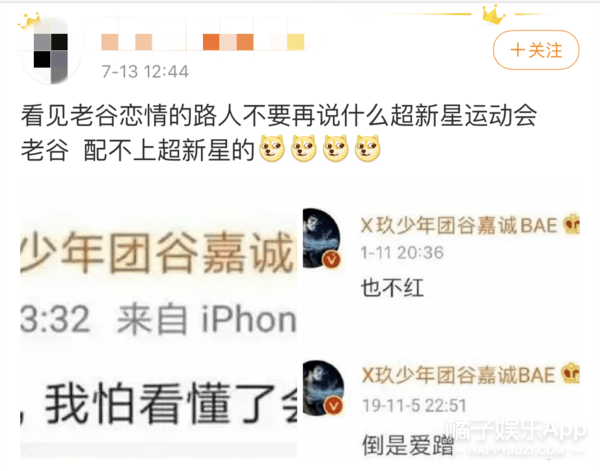Open X玖少年团谷嘉诚BAE name dated 1-11
This screenshot has width=600, height=471.
pos(459,225)
